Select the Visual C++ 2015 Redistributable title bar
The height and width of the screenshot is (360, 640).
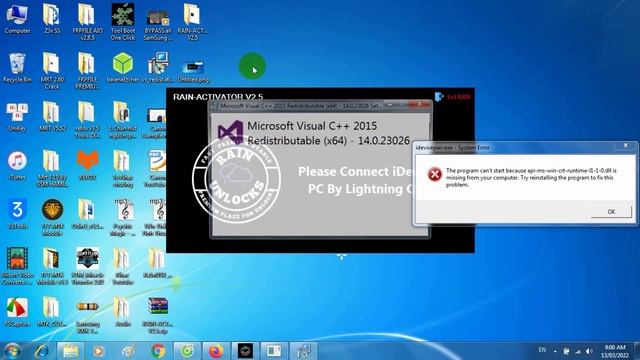(x=300, y=106)
